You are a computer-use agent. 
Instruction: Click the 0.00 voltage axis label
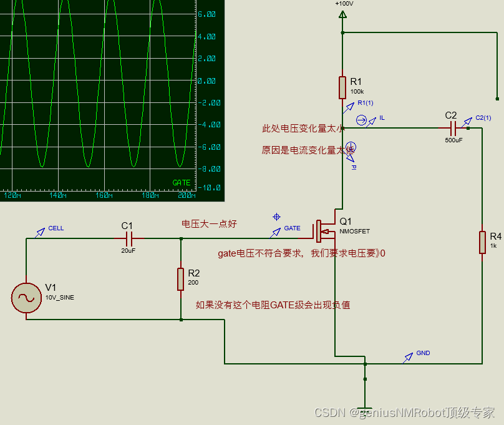pyautogui.click(x=206, y=81)
